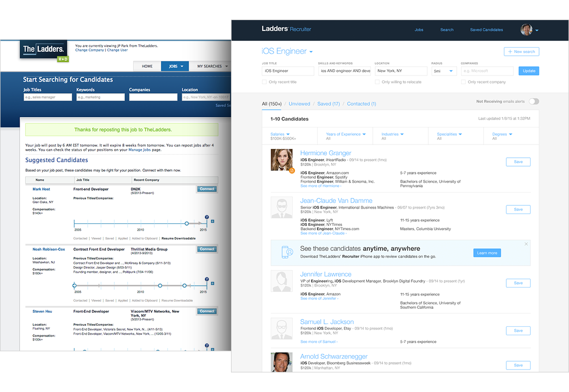Viewport: 569px width, 392px height.
Task: Connect with Steven Hsu
Action: click(x=207, y=311)
